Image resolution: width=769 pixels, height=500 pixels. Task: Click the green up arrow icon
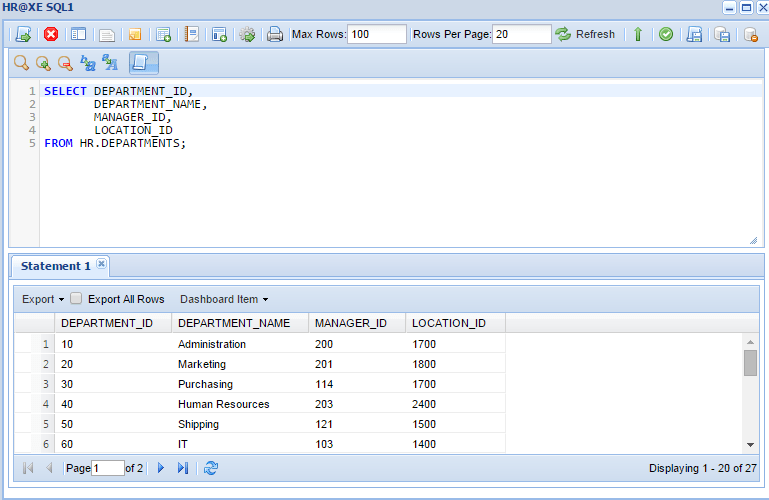point(638,34)
